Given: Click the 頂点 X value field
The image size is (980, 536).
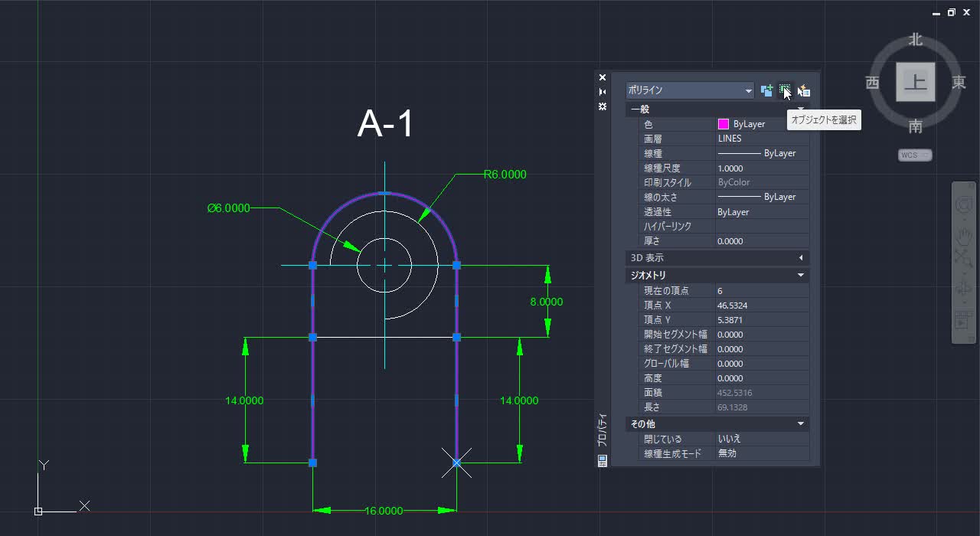Looking at the screenshot, I should tap(762, 305).
